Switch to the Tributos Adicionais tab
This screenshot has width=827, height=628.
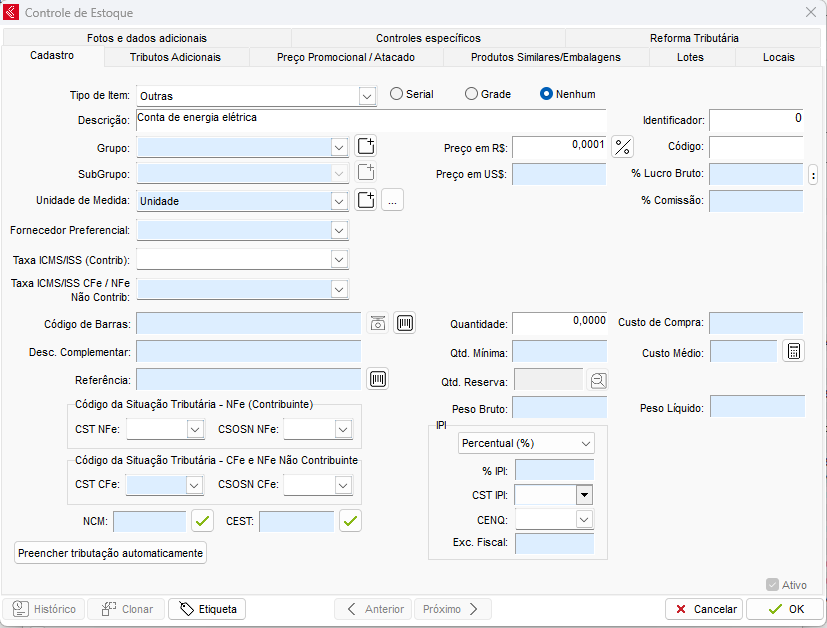[x=175, y=57]
